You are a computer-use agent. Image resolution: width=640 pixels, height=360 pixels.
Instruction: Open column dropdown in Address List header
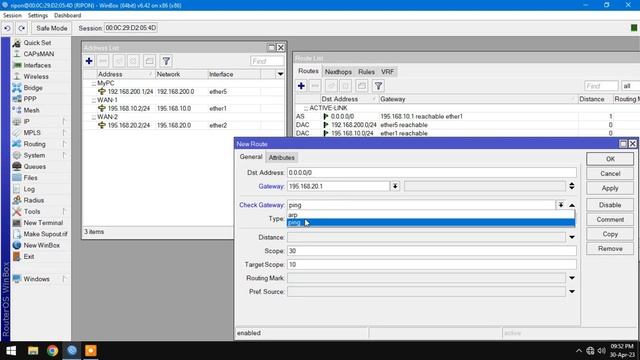pyautogui.click(x=280, y=74)
